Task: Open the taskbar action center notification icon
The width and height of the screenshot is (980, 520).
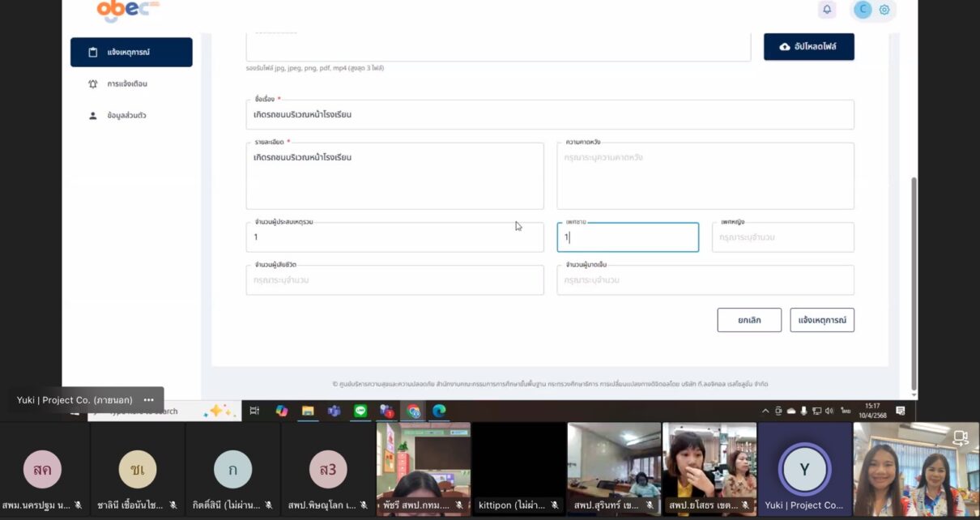Action: click(x=900, y=411)
